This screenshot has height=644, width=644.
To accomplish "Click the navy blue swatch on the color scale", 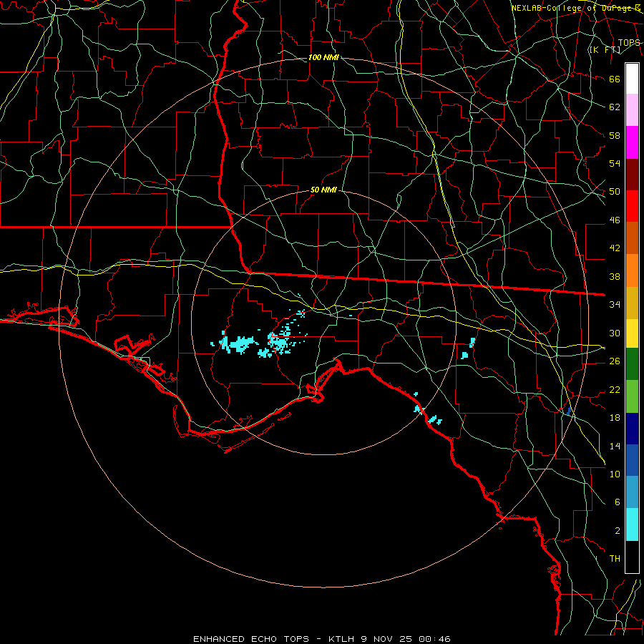I will 632,429.
